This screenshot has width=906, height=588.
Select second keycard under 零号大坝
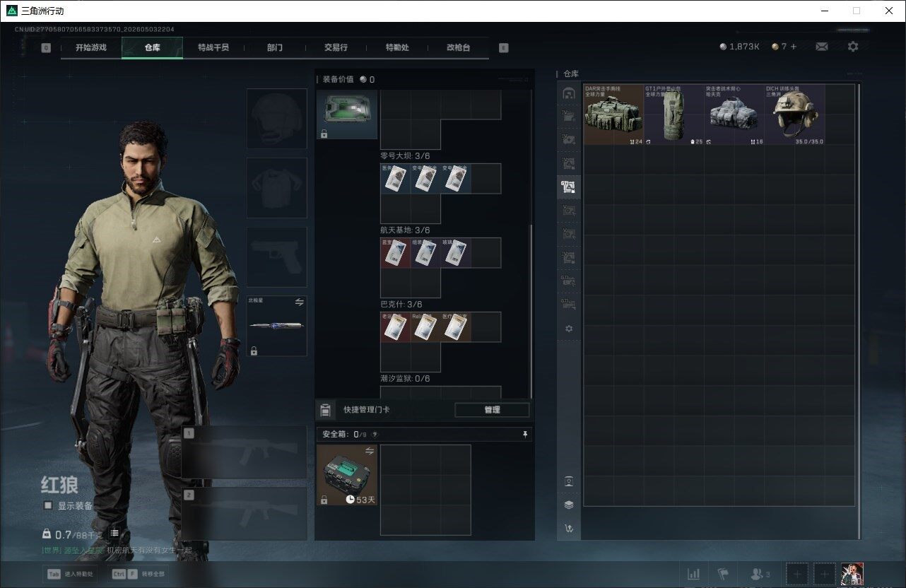click(x=425, y=179)
